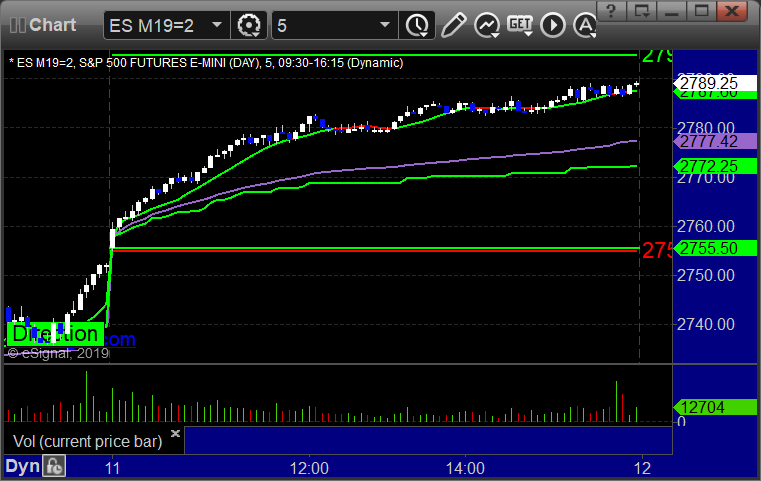Toggle the lock icon next to Dyn
The image size is (761, 481).
[x=54, y=466]
